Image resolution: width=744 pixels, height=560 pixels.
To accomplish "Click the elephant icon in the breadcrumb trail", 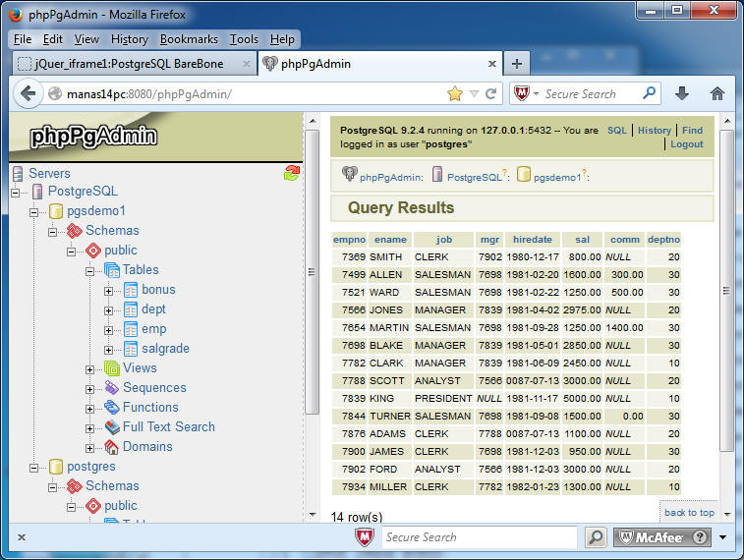I will [x=349, y=174].
